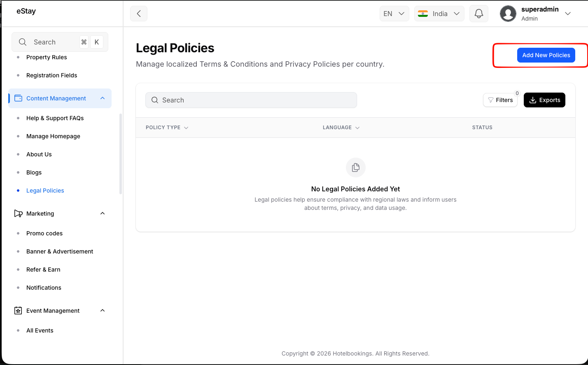Open Property Rules in sidebar

pyautogui.click(x=47, y=57)
